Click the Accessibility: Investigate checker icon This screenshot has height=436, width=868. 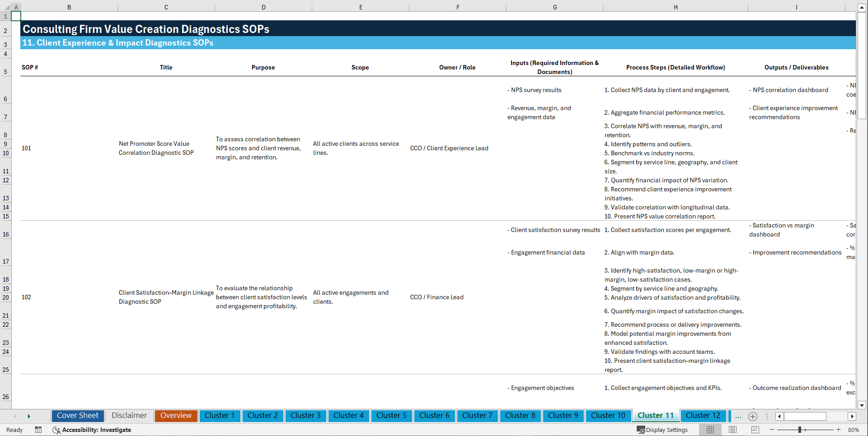(56, 430)
